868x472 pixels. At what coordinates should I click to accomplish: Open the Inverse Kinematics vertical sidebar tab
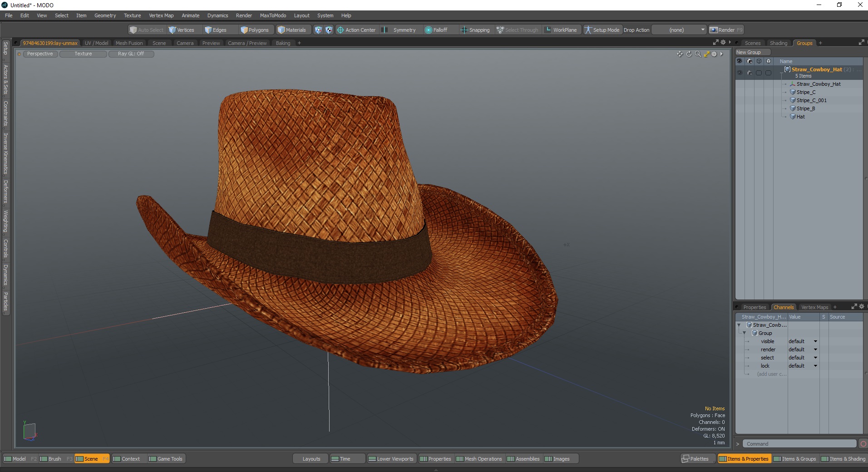coord(5,153)
